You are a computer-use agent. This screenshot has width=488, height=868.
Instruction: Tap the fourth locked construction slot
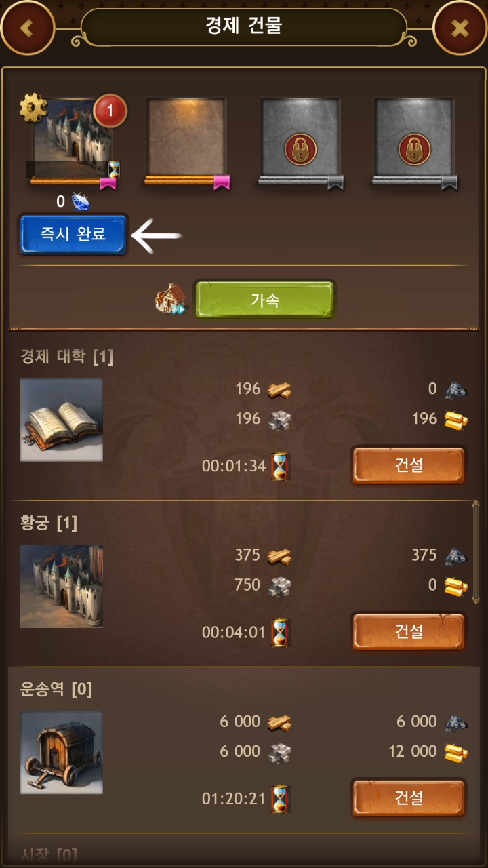[414, 140]
